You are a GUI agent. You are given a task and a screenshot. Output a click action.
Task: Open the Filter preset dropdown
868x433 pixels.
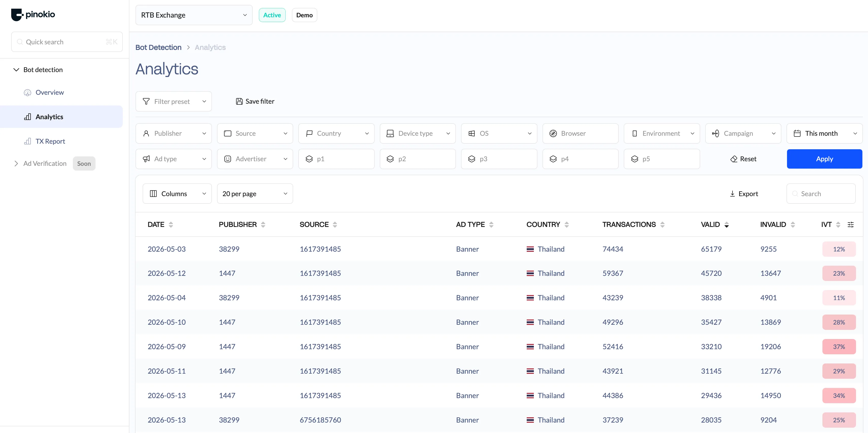coord(173,101)
